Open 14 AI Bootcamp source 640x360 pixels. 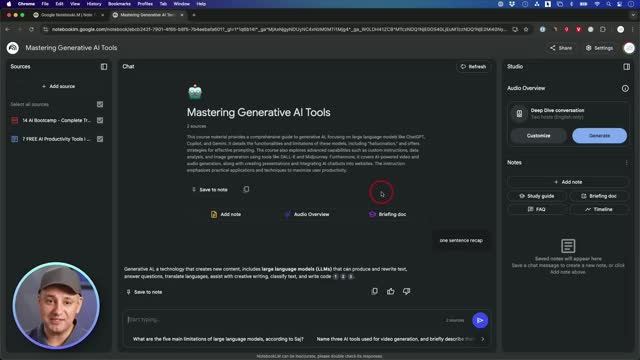pyautogui.click(x=56, y=120)
